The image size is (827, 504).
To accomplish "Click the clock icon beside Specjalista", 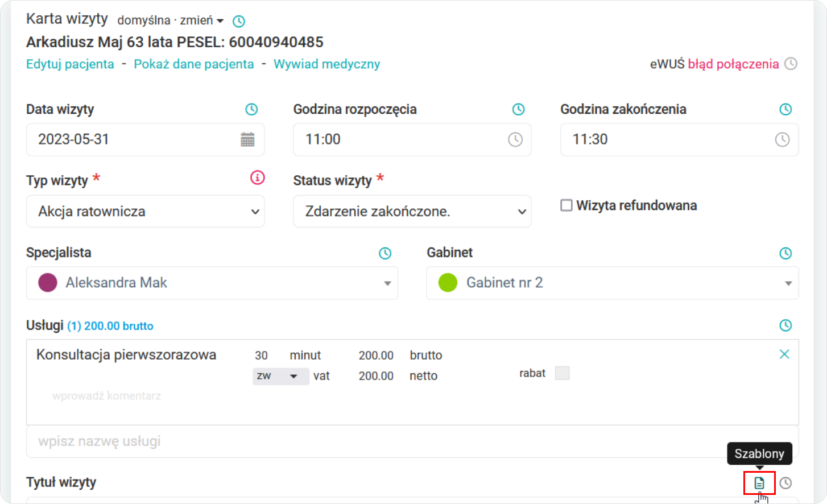I will click(385, 253).
